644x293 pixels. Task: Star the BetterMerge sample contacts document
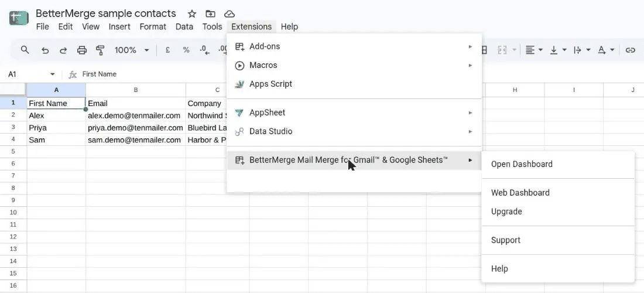click(192, 14)
